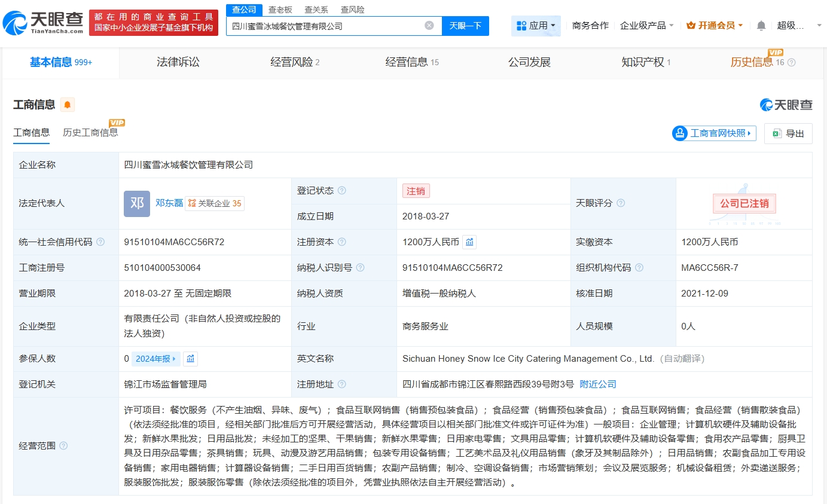The image size is (827, 504).
Task: Click legal representative 邓东磊 link
Action: tap(168, 203)
